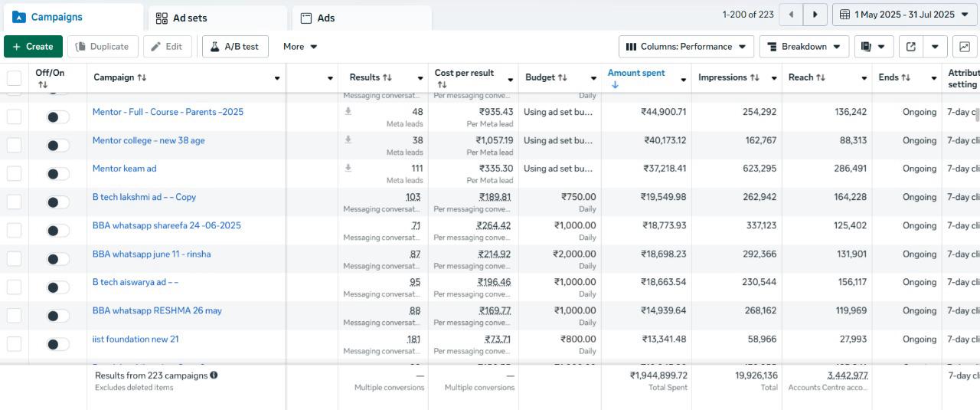980x410 pixels.
Task: Select checkbox for BBA whatsapp shareefa row
Action: click(15, 230)
